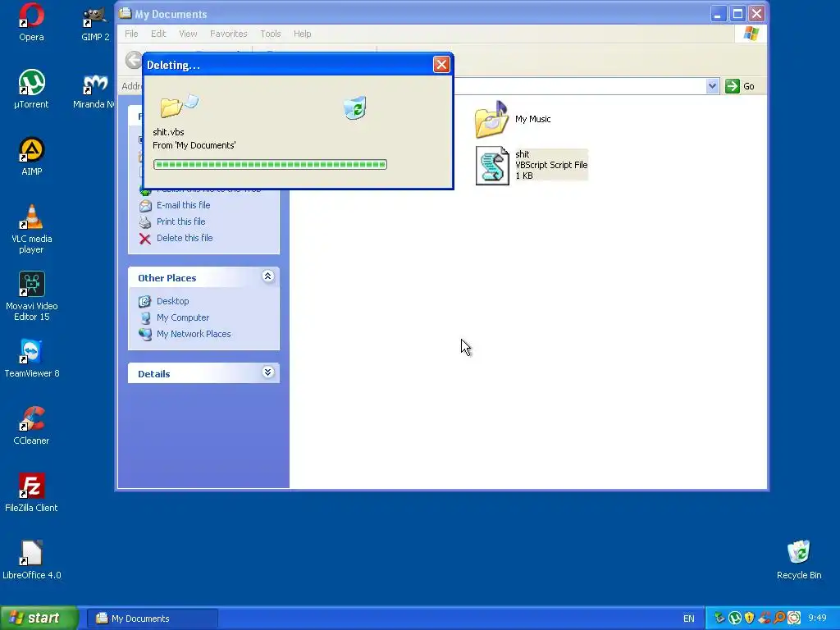Viewport: 840px width, 630px height.
Task: Collapse the Other Places panel
Action: click(268, 276)
